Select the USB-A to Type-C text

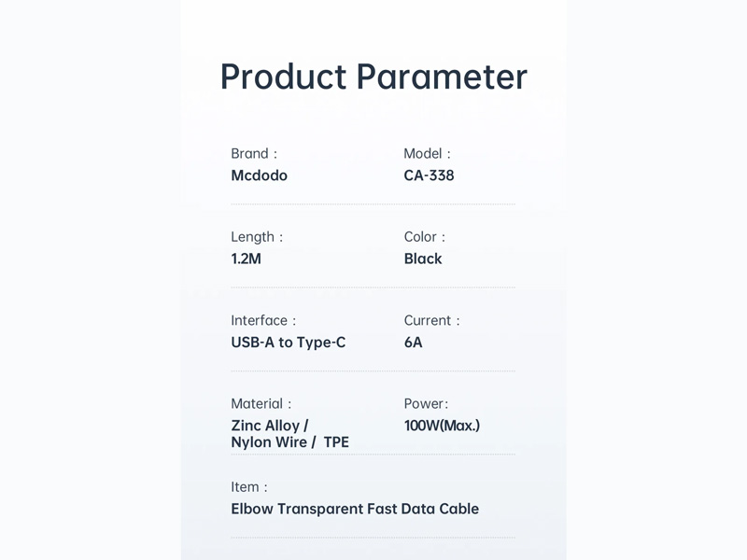pos(288,343)
